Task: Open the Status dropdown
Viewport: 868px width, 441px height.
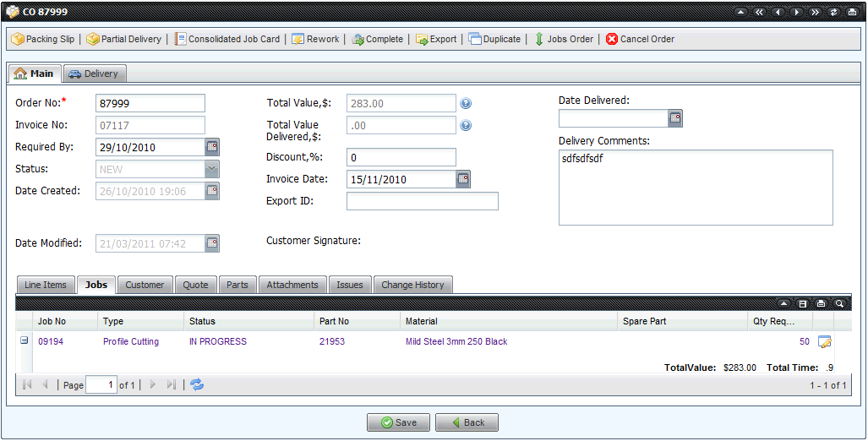Action: pos(212,169)
